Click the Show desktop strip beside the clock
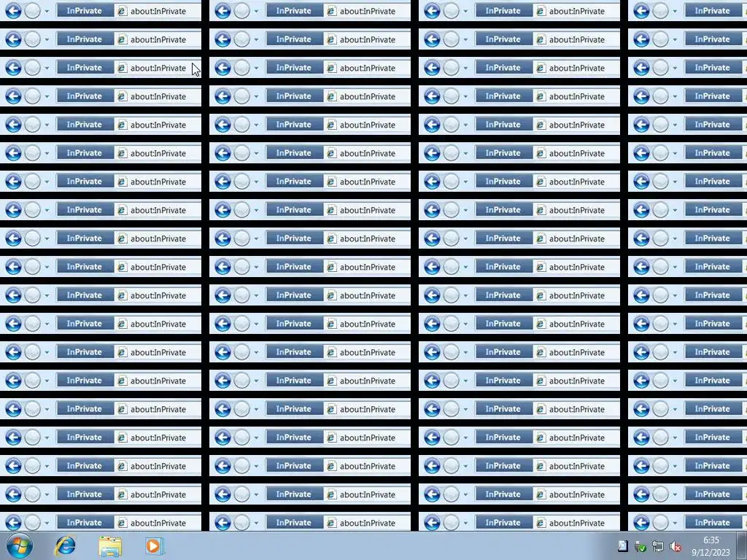 coord(742,545)
